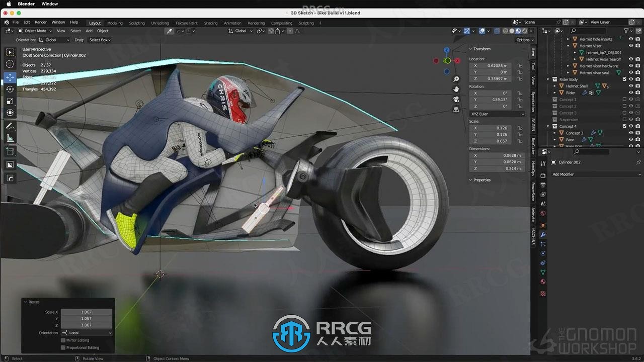
Task: Open the Modifiers wrench tab in Properties
Action: (543, 235)
